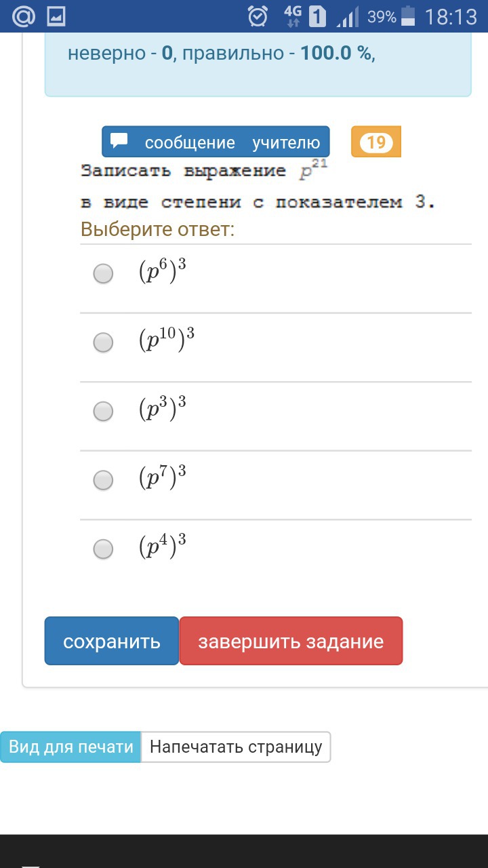Choose the (p^7)^3 radio button
The height and width of the screenshot is (868, 488).
point(103,480)
